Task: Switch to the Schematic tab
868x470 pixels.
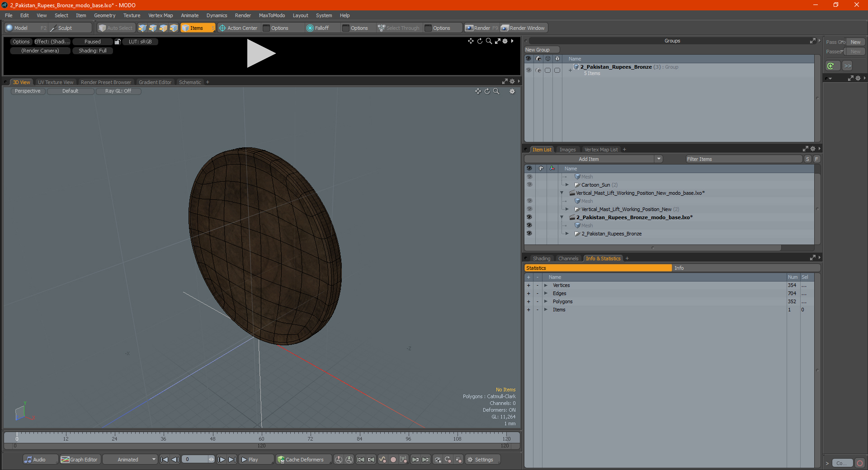Action: pos(190,82)
